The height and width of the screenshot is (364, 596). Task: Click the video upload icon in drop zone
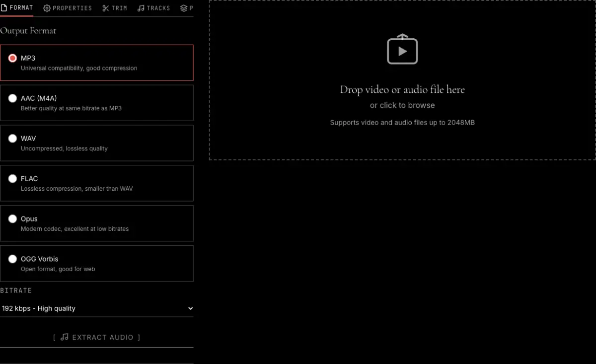402,49
